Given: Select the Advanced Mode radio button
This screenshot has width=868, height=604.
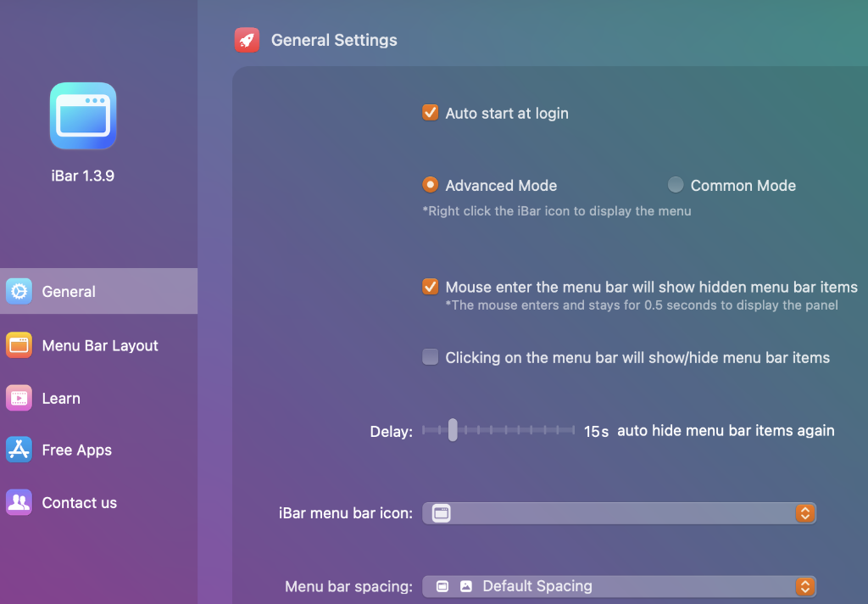Looking at the screenshot, I should tap(431, 185).
